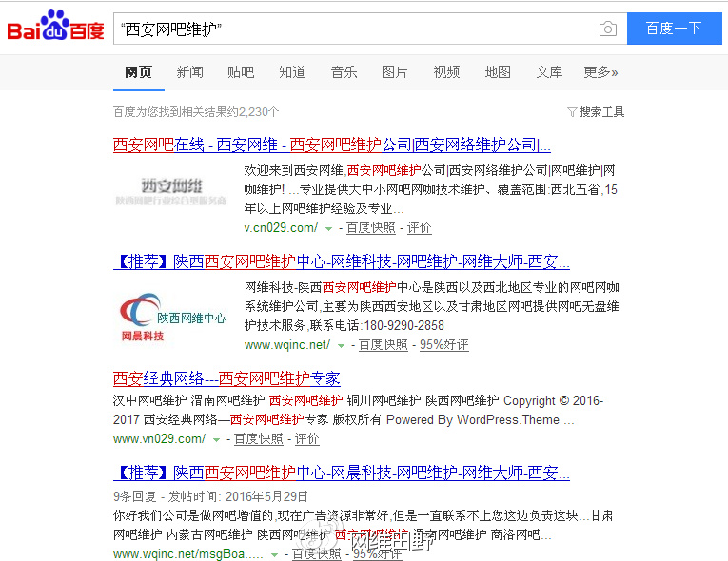
Task: Open the 音乐 tab
Action: click(344, 72)
